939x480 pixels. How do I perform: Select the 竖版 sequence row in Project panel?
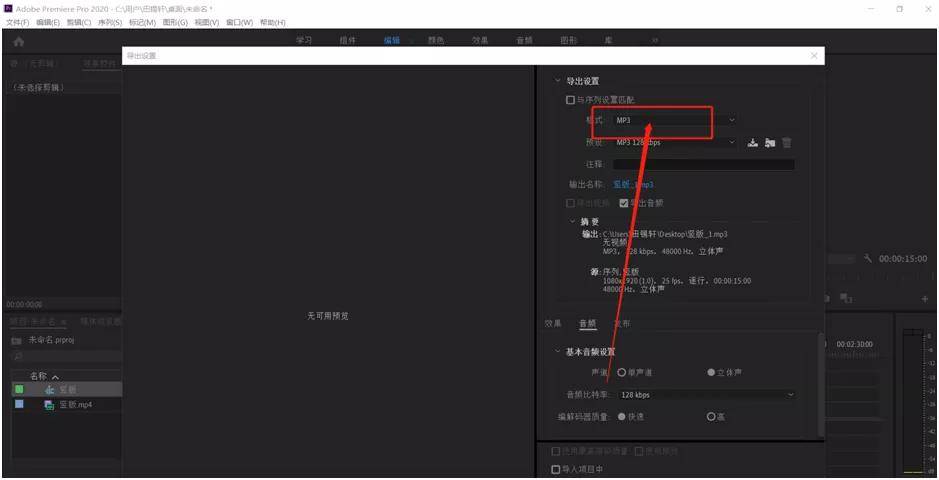tap(66, 390)
